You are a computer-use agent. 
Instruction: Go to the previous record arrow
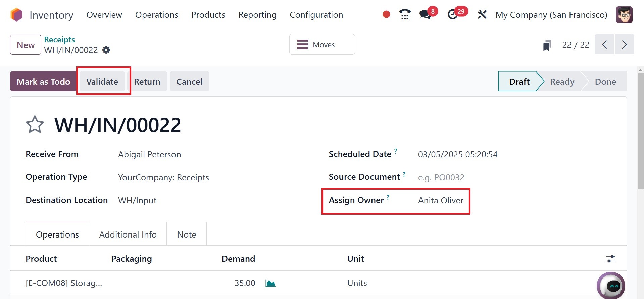click(604, 44)
